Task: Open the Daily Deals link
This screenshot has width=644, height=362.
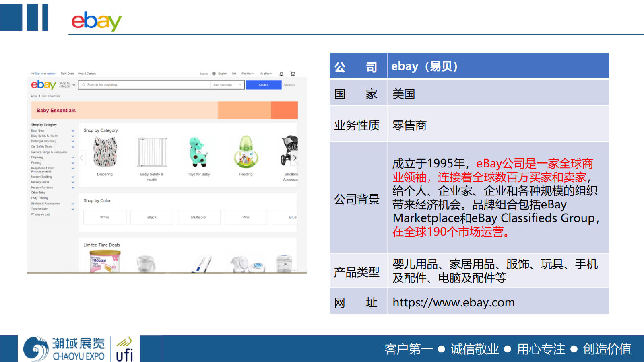Action: [x=68, y=74]
